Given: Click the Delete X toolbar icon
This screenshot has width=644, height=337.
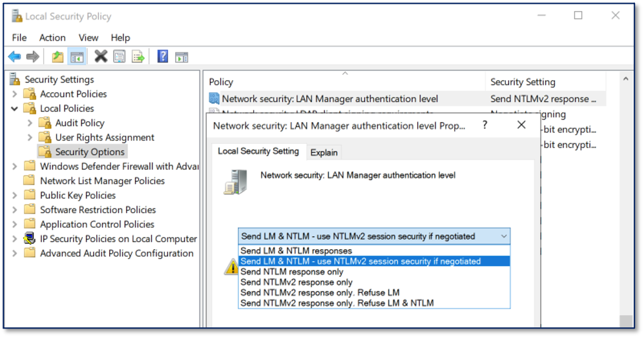Looking at the screenshot, I should [x=101, y=56].
